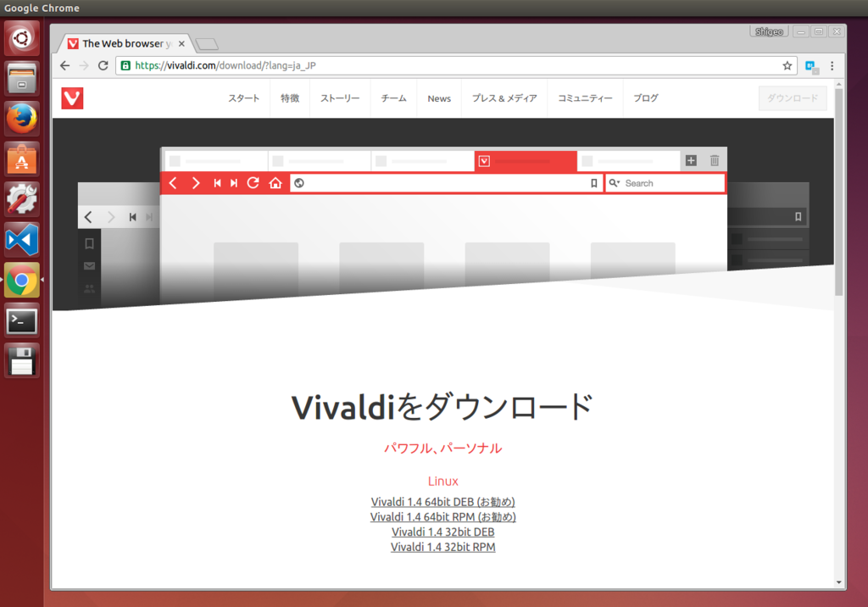Click the blue extension icon in toolbar

[811, 66]
